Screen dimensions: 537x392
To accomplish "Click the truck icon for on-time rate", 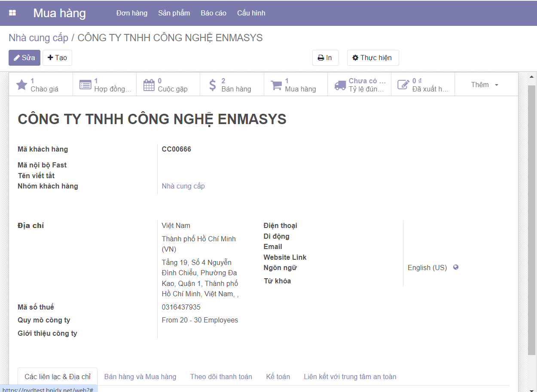I will tap(340, 85).
